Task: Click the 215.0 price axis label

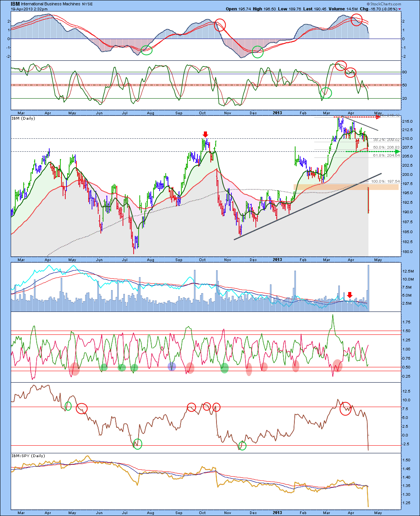Action: (x=407, y=121)
